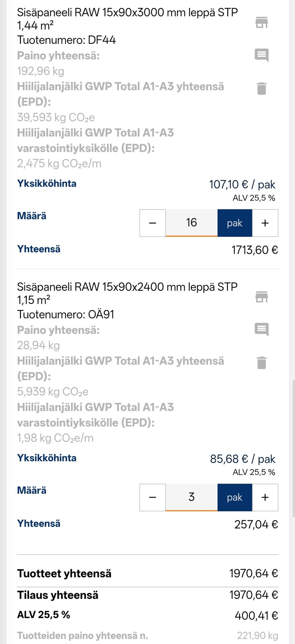Check store availability for product OÄ91
This screenshot has height=644, width=295.
click(x=262, y=297)
